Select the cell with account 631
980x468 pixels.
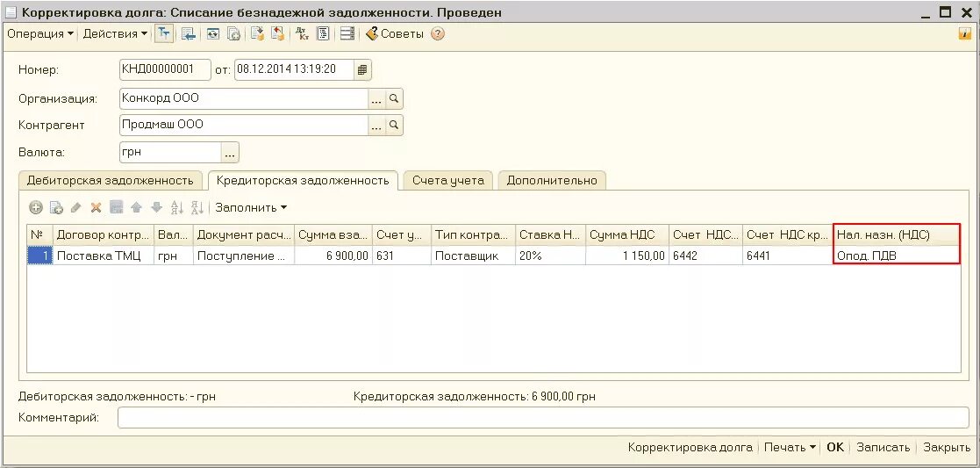pyautogui.click(x=402, y=256)
